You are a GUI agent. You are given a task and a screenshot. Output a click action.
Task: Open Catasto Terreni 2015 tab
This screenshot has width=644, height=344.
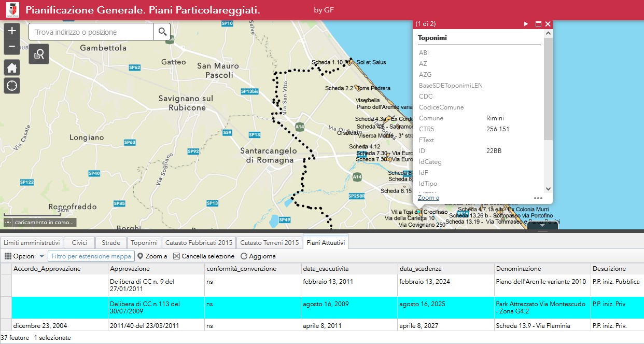pos(270,243)
